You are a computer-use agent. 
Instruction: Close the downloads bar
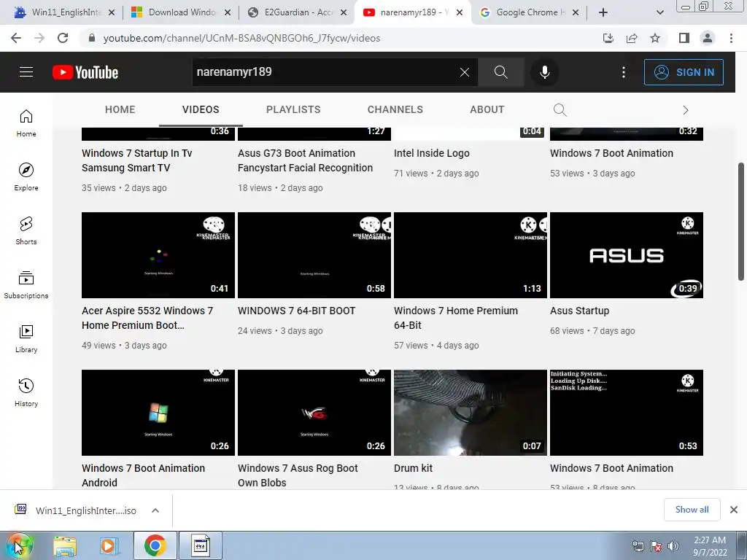click(x=734, y=510)
